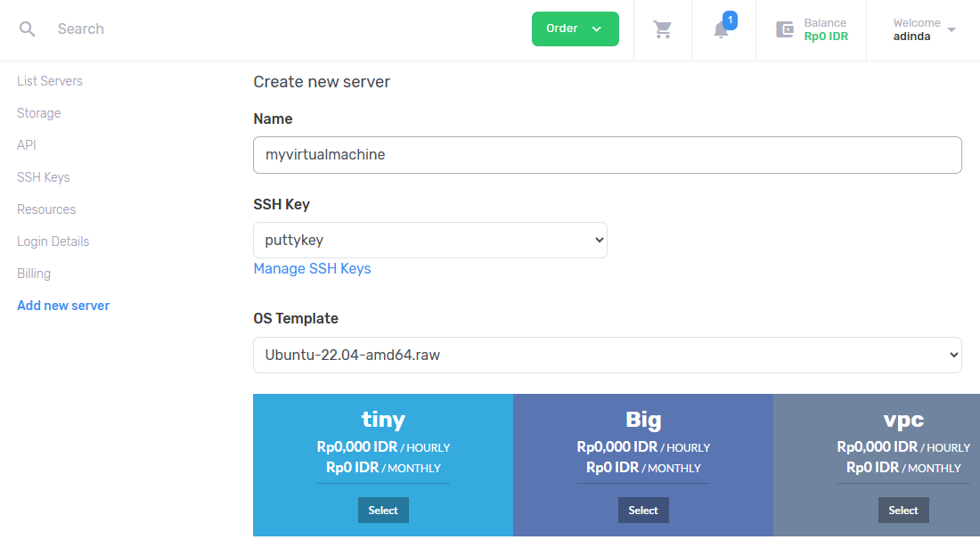Viewport: 980px width, 548px height.
Task: Click the wallet balance icon
Action: pyautogui.click(x=784, y=29)
